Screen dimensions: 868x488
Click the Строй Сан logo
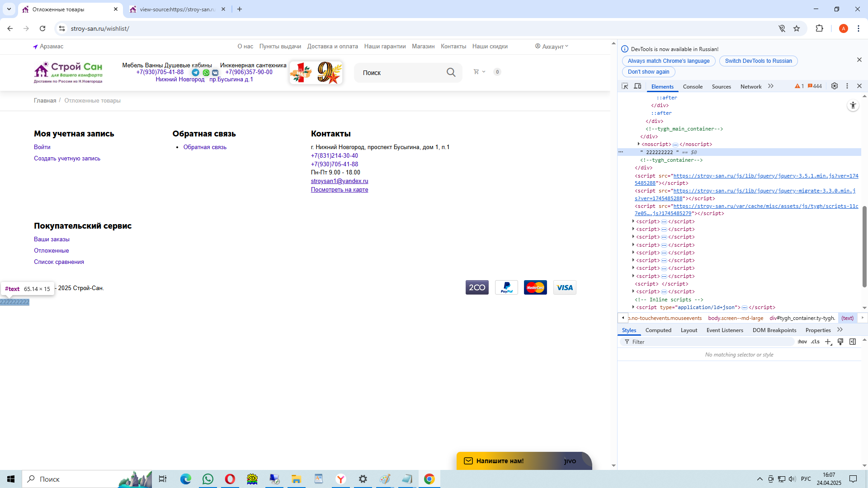click(x=68, y=72)
